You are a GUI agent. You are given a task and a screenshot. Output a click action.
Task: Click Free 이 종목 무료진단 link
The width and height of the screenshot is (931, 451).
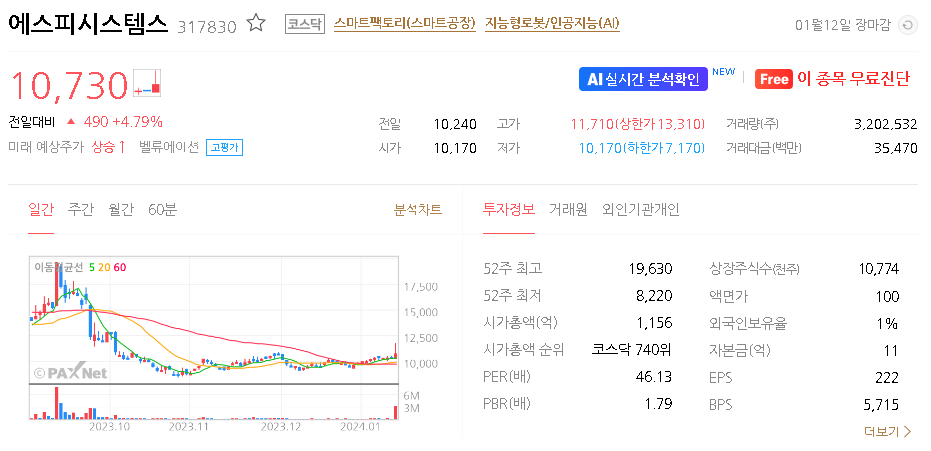pyautogui.click(x=832, y=79)
